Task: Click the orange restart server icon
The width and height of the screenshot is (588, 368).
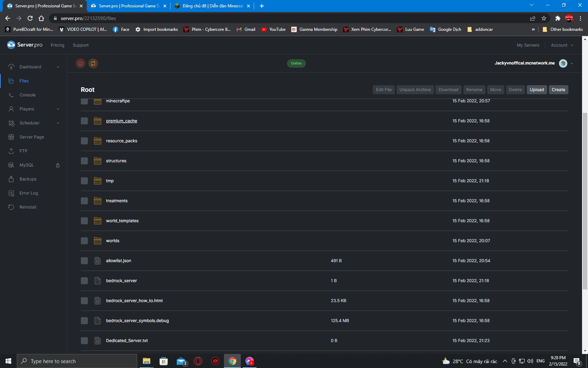Action: tap(93, 63)
